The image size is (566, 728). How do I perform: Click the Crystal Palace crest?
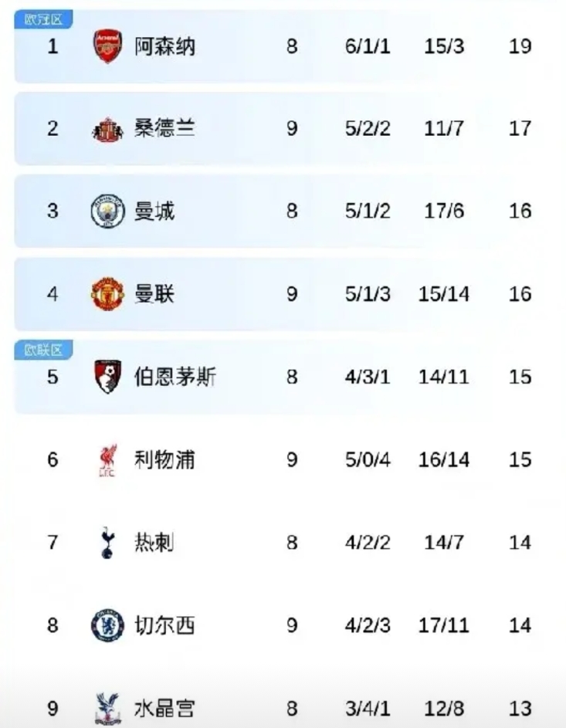coord(107,707)
